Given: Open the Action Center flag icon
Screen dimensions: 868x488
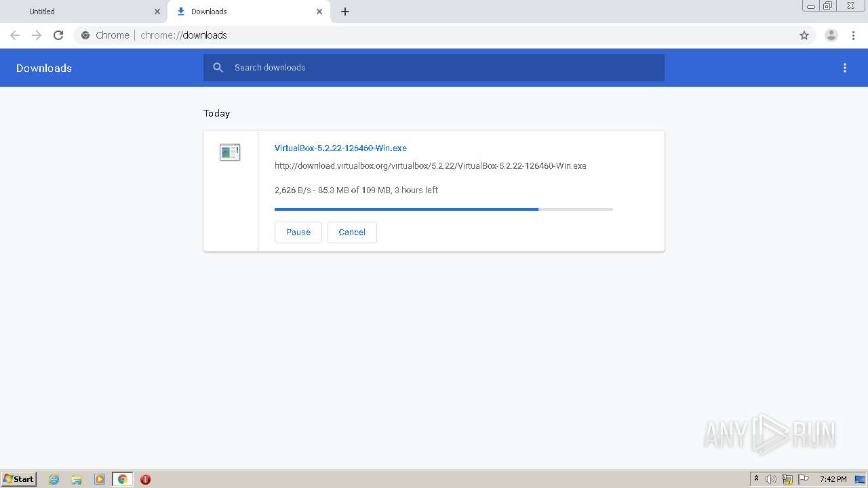Looking at the screenshot, I should (804, 479).
